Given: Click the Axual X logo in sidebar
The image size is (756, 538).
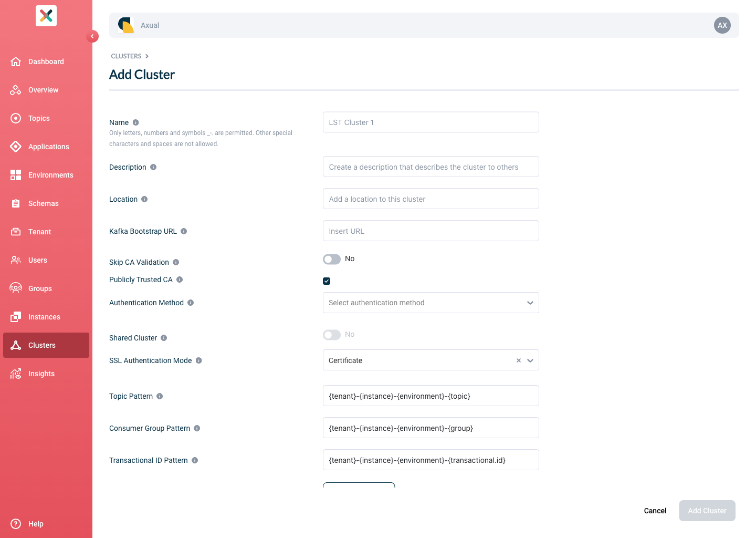Looking at the screenshot, I should pyautogui.click(x=46, y=16).
